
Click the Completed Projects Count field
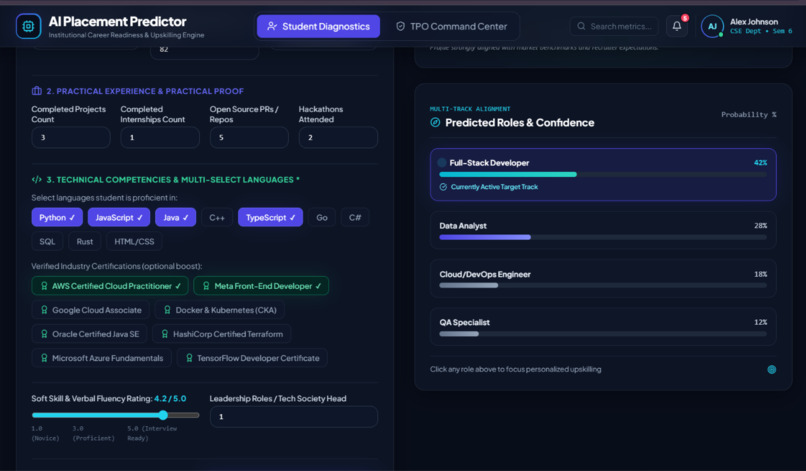coord(71,137)
